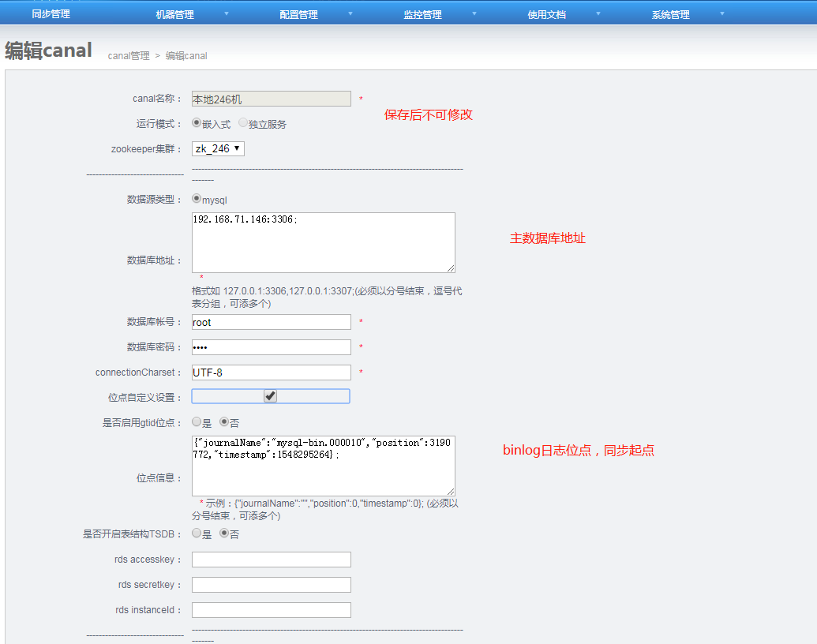
Task: Click the 数据库帐号 root field
Action: coord(271,322)
